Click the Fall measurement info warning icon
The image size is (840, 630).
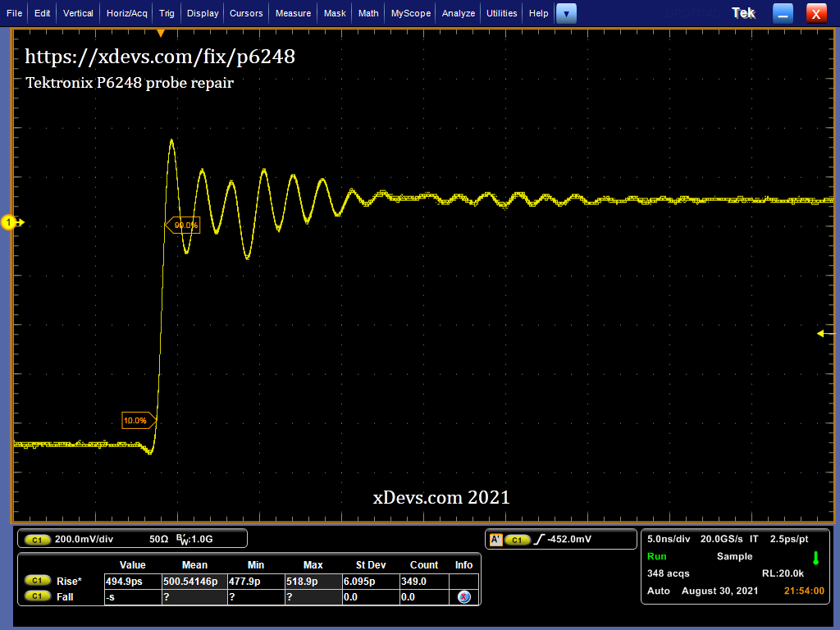[464, 597]
